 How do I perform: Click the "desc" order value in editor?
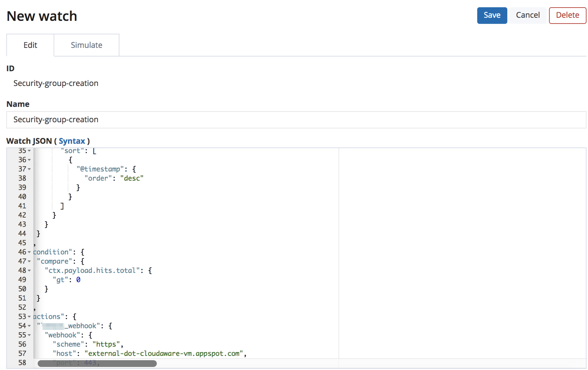(x=132, y=178)
